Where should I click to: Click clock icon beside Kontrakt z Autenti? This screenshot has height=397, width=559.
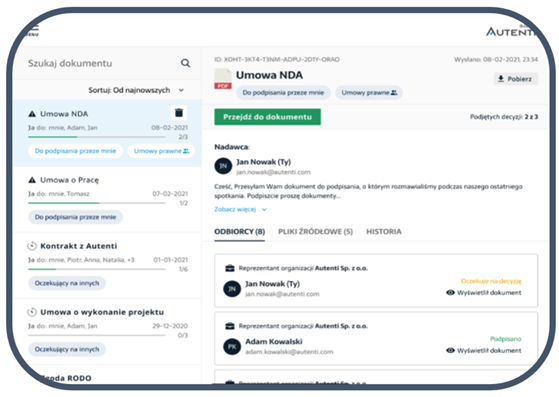32,246
